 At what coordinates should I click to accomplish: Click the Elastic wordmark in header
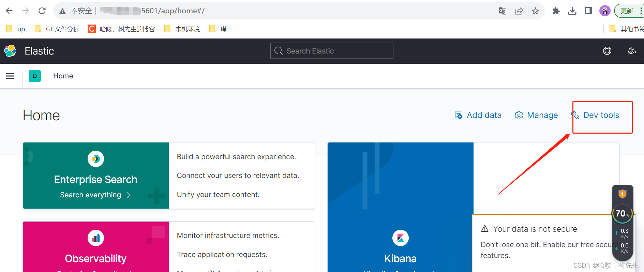(x=39, y=51)
